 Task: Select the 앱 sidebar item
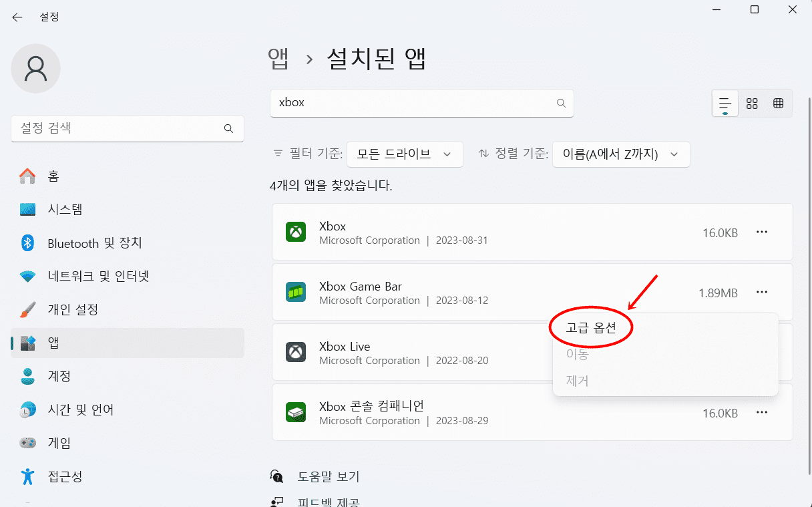pos(128,343)
